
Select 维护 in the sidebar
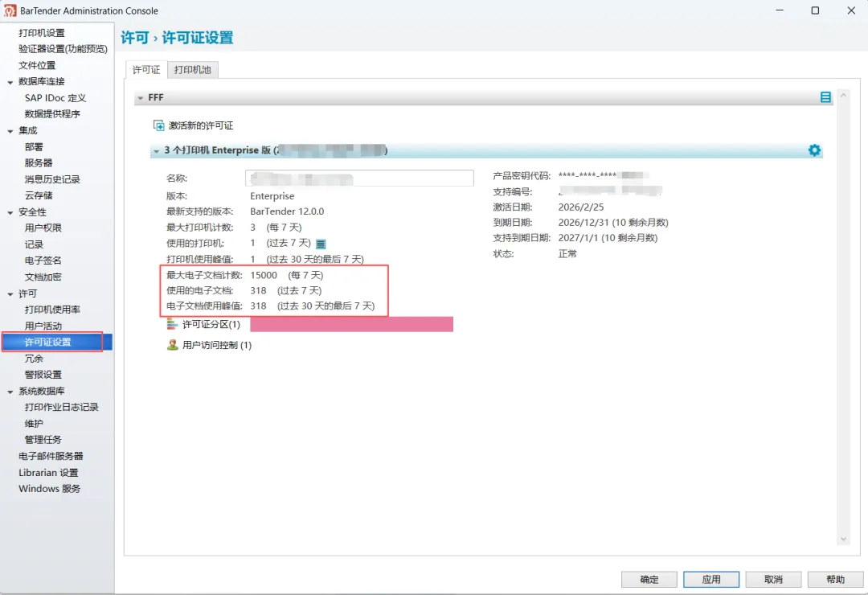pos(34,423)
